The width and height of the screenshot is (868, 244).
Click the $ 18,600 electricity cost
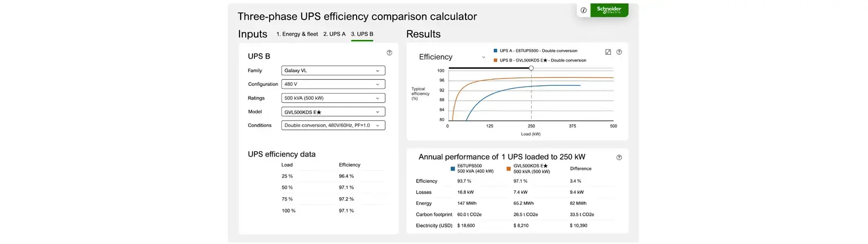466,225
